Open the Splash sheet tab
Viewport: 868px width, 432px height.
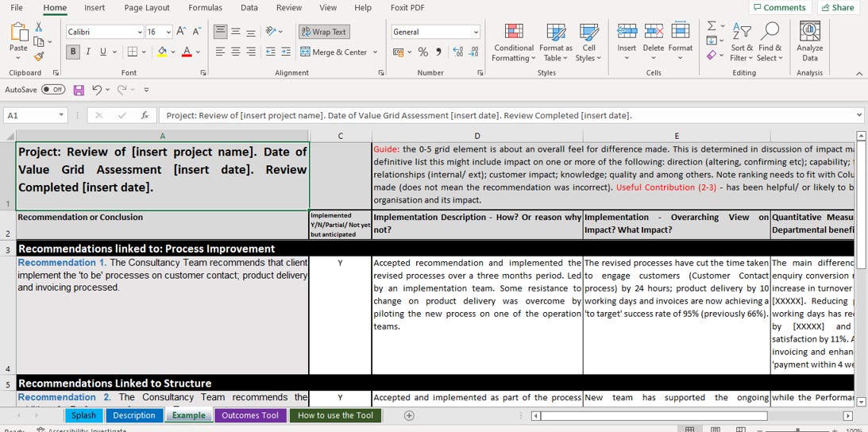pyautogui.click(x=83, y=415)
